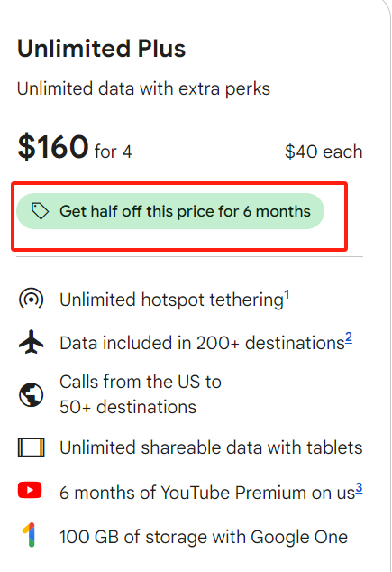Click the airplane icon
Viewport: 392px width, 572px height.
(31, 342)
